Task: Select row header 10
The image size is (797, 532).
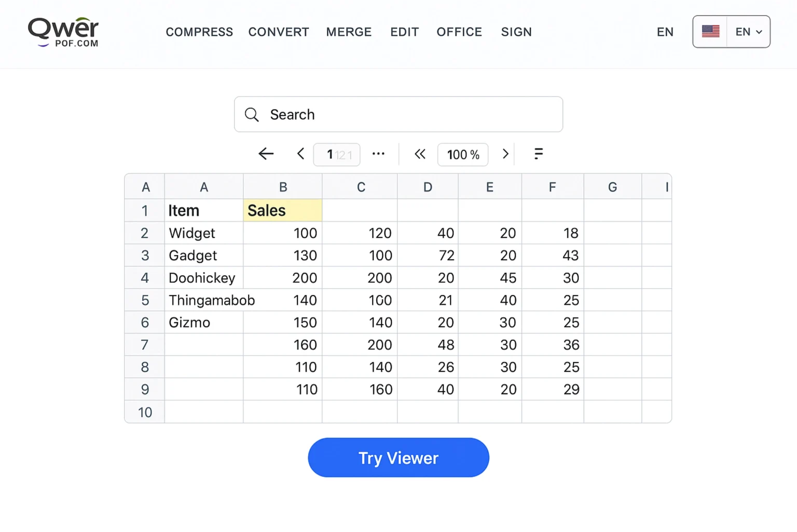Action: coord(145,412)
